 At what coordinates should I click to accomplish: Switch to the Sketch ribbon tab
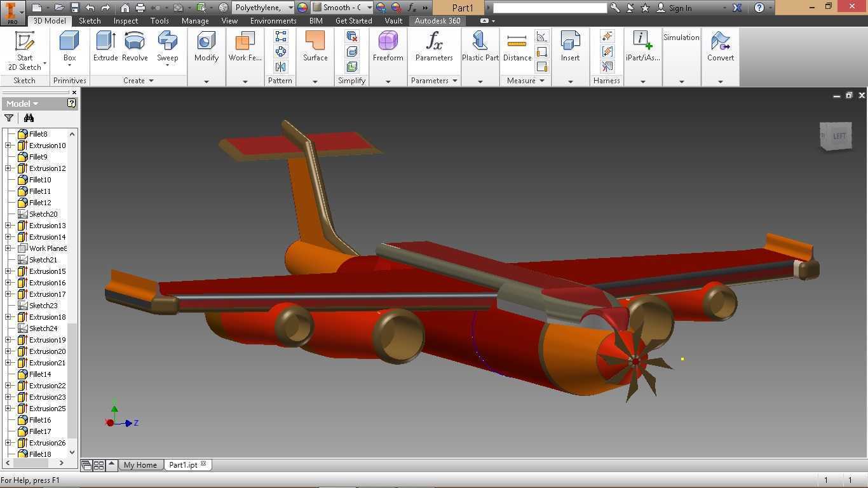[90, 20]
